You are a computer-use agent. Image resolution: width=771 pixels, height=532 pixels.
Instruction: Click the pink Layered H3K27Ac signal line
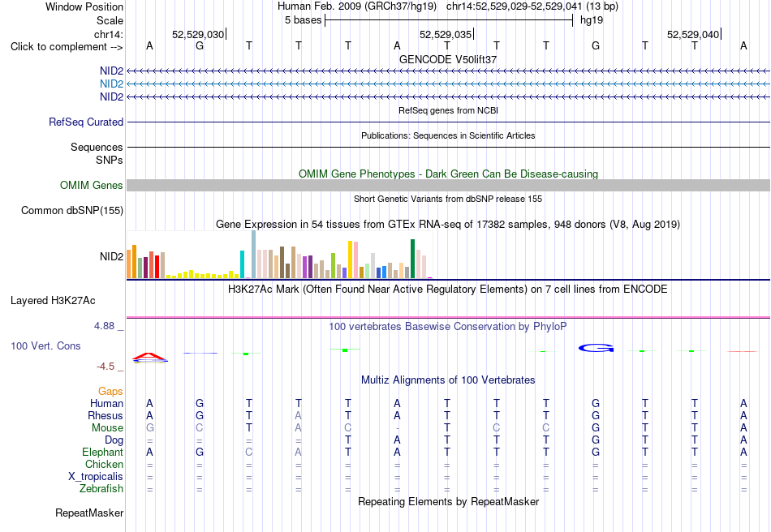[x=448, y=317]
